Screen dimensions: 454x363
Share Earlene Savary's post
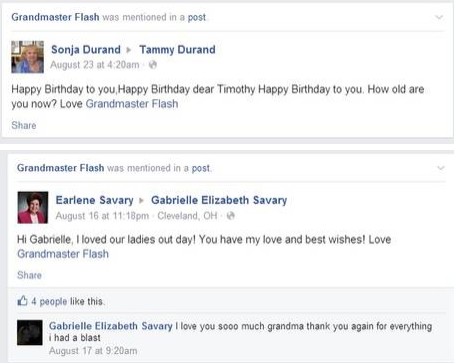pos(29,275)
